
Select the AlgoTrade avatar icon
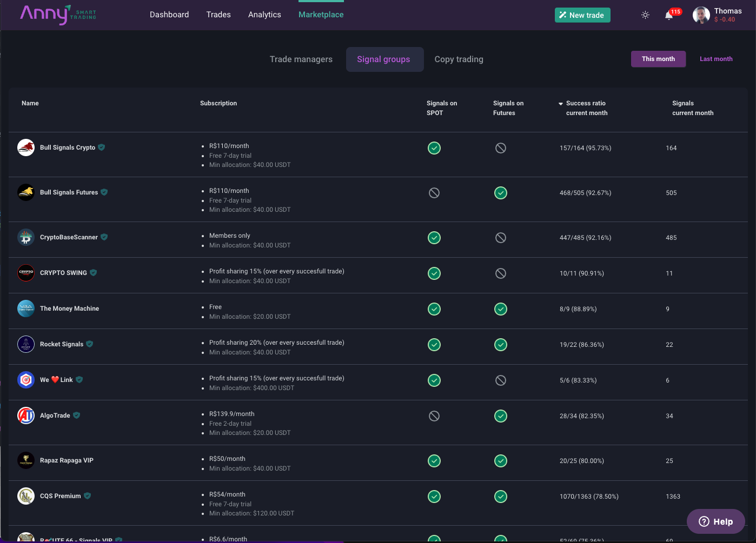tap(25, 415)
